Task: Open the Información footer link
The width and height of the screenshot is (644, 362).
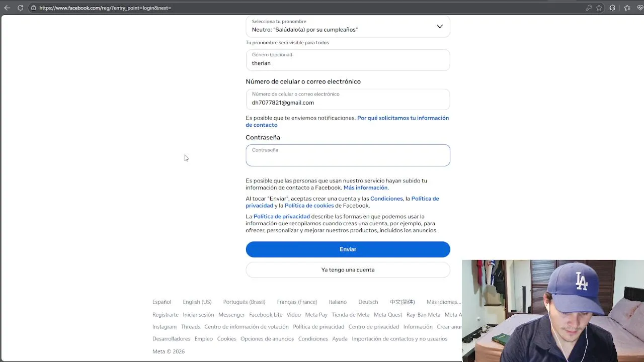Action: (418, 327)
